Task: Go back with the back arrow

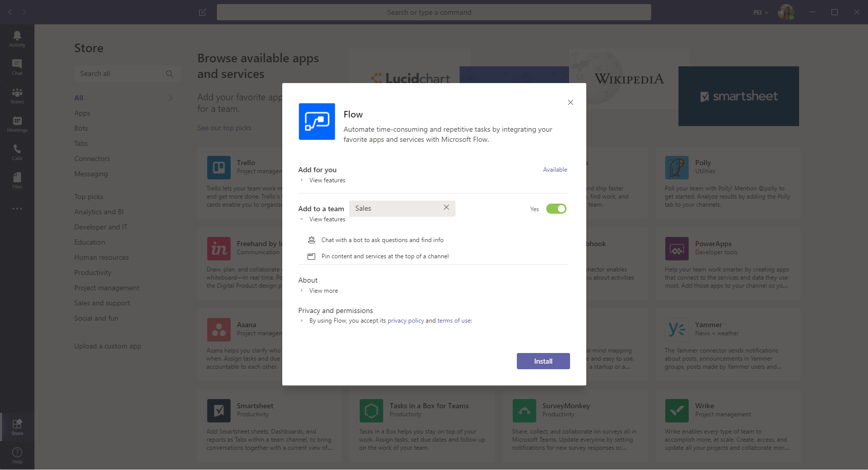Action: coord(10,12)
